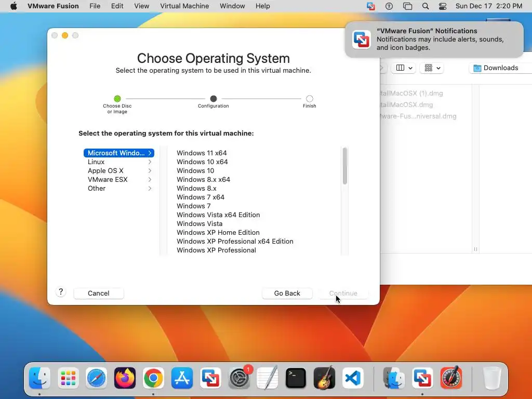Click the Choose Disc or Image step marker
This screenshot has width=532, height=399.
(117, 99)
